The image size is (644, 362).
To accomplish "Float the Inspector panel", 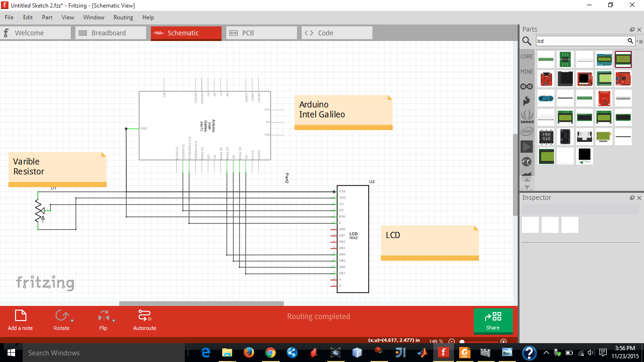I will pyautogui.click(x=632, y=198).
